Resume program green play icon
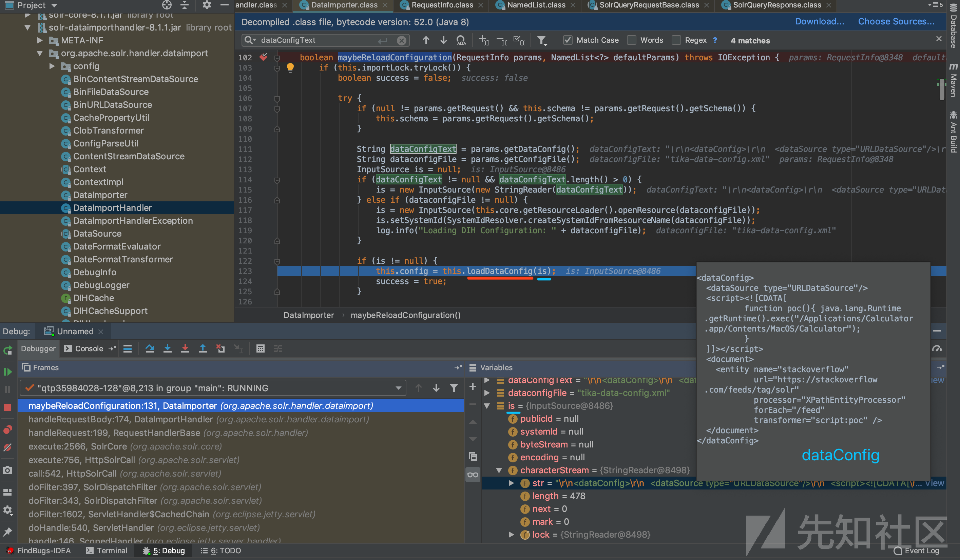This screenshot has height=560, width=960. pos(7,372)
